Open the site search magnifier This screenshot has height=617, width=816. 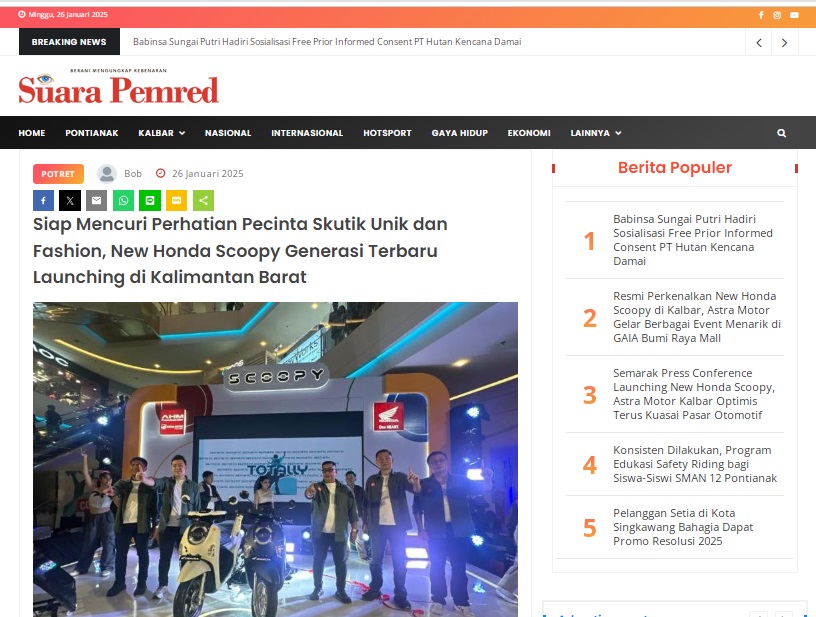[781, 133]
